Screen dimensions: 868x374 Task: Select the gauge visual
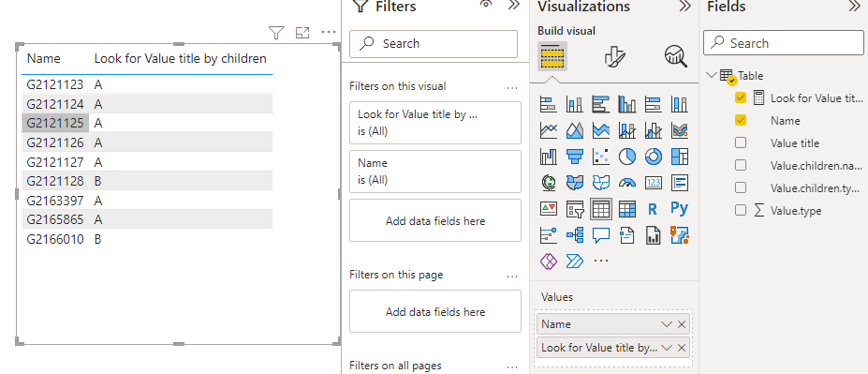[626, 182]
